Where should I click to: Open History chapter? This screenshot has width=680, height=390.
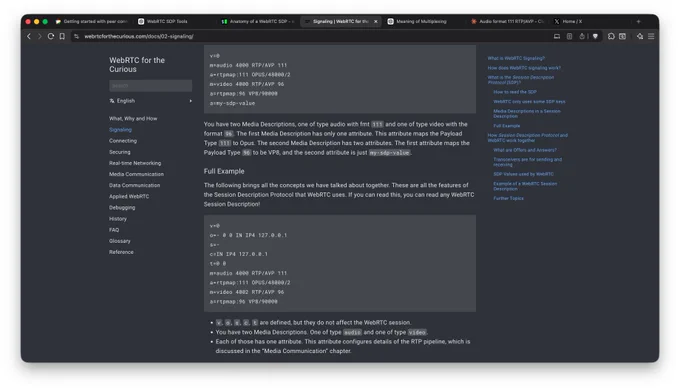(x=118, y=219)
